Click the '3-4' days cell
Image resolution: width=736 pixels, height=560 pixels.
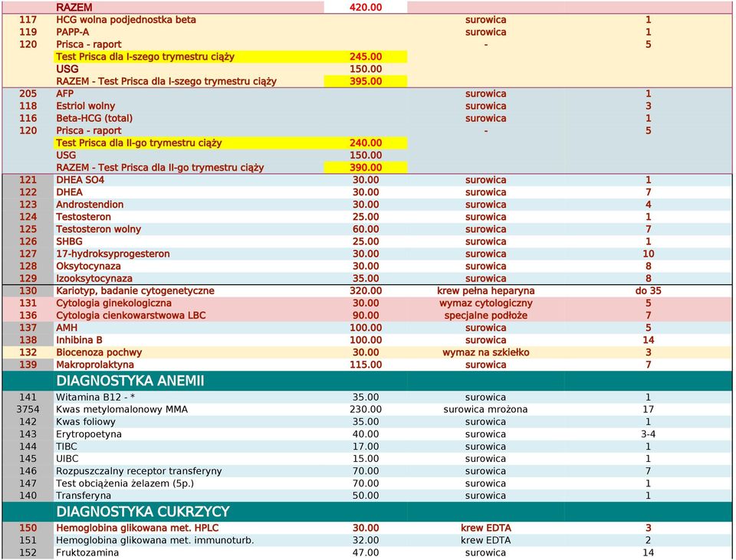649,434
